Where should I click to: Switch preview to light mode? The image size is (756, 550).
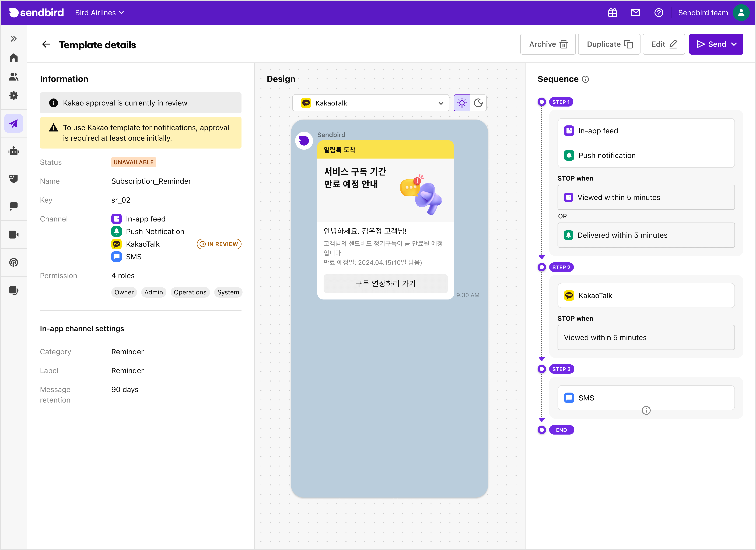coord(462,103)
